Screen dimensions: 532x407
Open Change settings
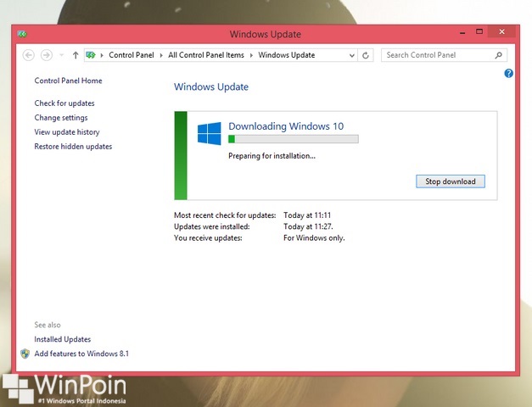(x=61, y=118)
